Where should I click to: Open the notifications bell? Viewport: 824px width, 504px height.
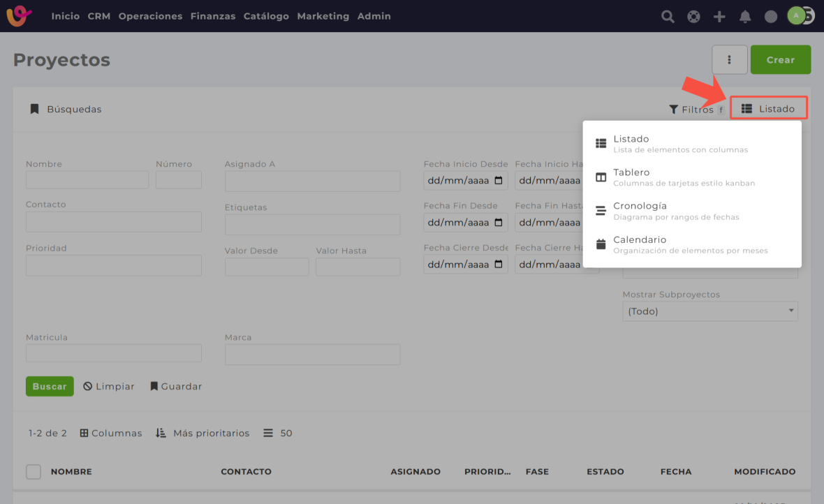[745, 16]
